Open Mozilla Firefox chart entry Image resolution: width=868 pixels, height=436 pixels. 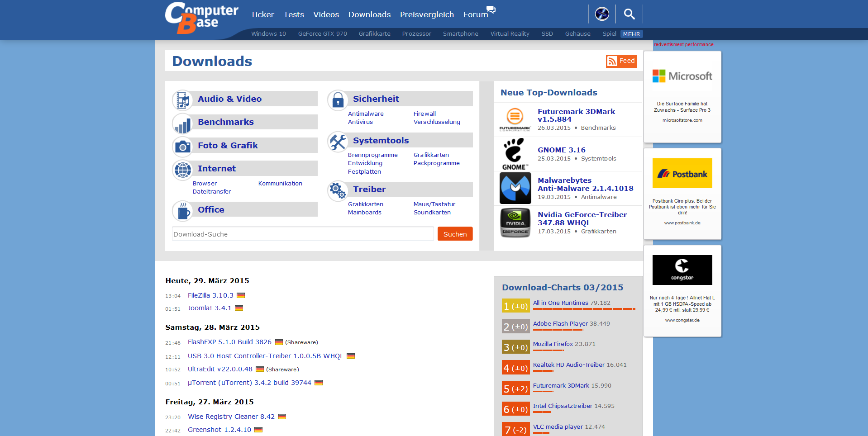(553, 344)
